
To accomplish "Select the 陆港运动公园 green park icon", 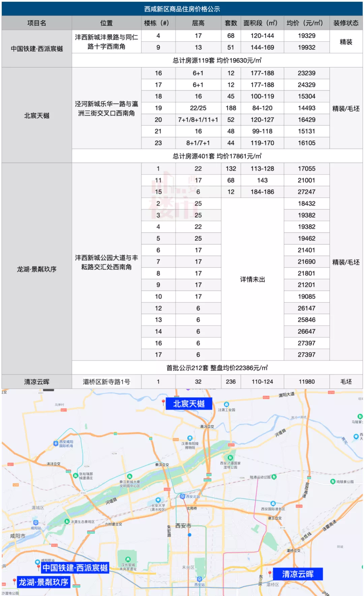I will (x=274, y=477).
